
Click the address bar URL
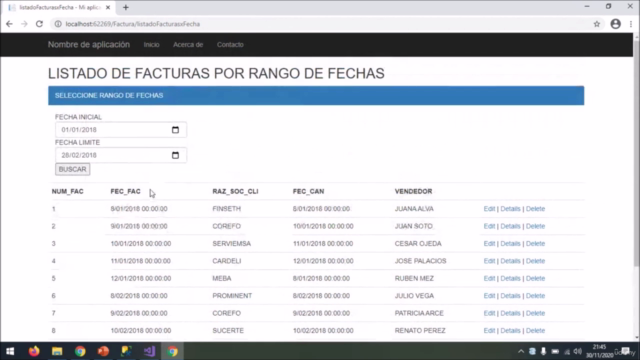(133, 24)
